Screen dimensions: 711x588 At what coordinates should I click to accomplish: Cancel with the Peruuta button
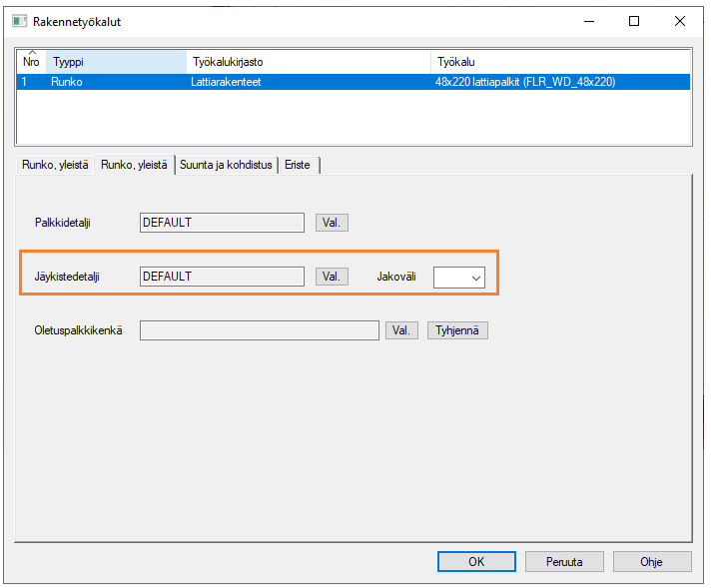pos(564,562)
